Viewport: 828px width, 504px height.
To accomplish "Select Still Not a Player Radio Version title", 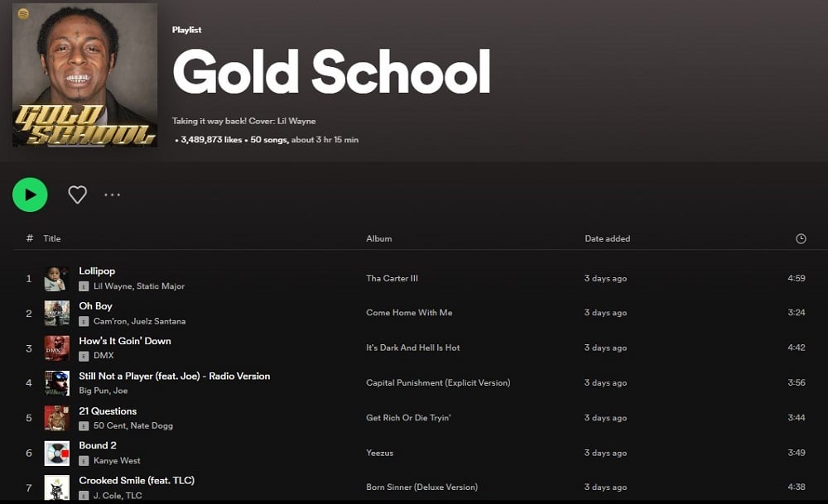I will coord(174,377).
